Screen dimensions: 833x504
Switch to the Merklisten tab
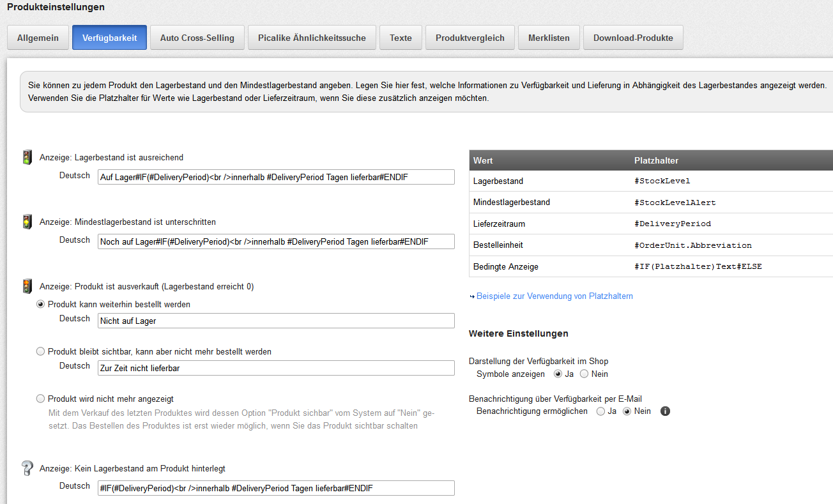point(549,38)
